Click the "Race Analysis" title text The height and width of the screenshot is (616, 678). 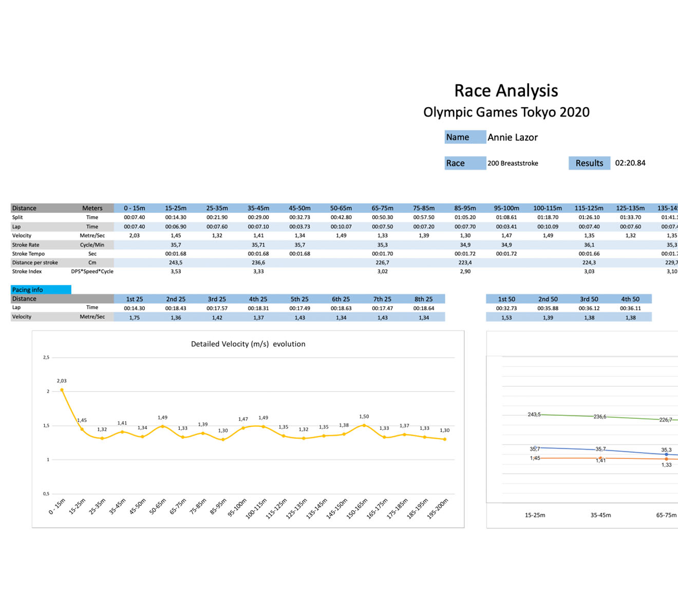506,91
